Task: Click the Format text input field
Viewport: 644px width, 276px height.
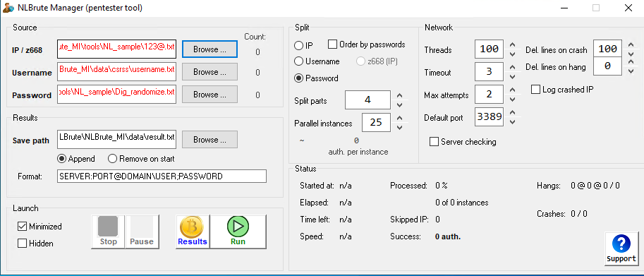Action: 162,176
